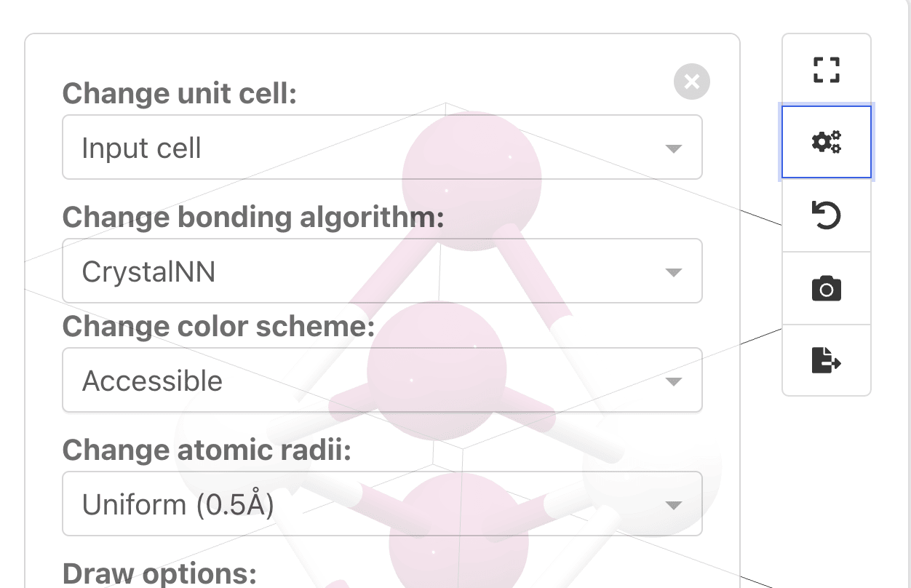This screenshot has height=588, width=911.
Task: Open the bonding algorithm dropdown showing CrystalNN
Action: pyautogui.click(x=382, y=271)
